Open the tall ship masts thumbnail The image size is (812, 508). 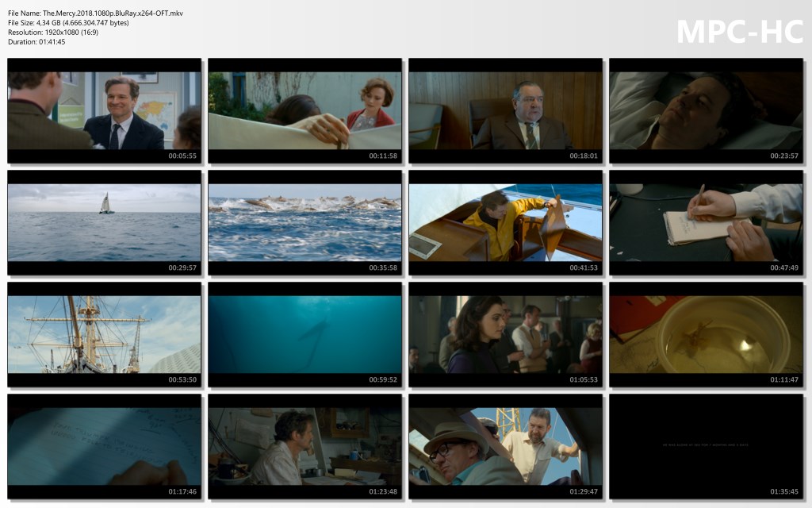point(104,334)
